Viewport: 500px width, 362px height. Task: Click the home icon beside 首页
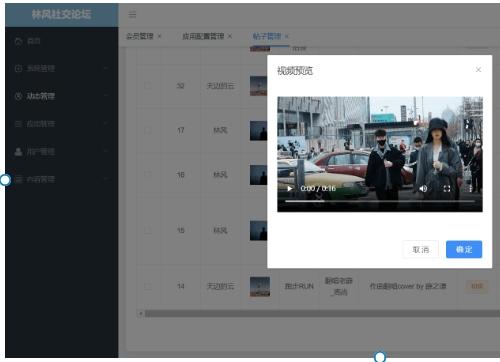click(x=19, y=41)
